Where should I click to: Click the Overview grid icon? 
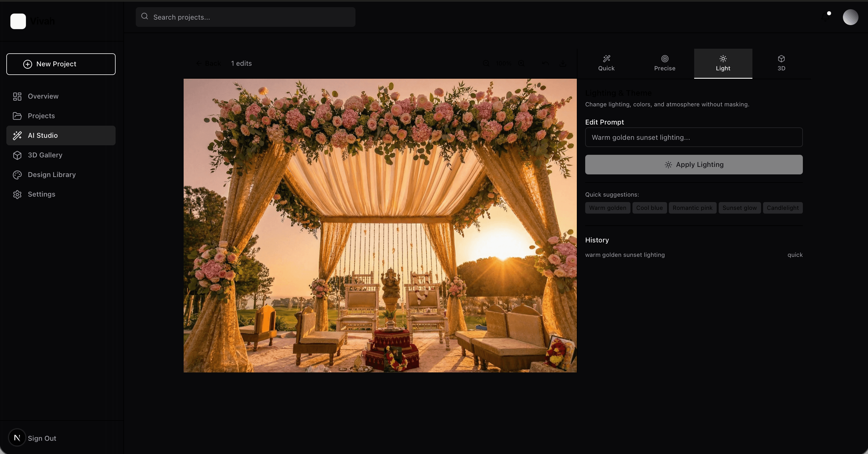tap(17, 96)
